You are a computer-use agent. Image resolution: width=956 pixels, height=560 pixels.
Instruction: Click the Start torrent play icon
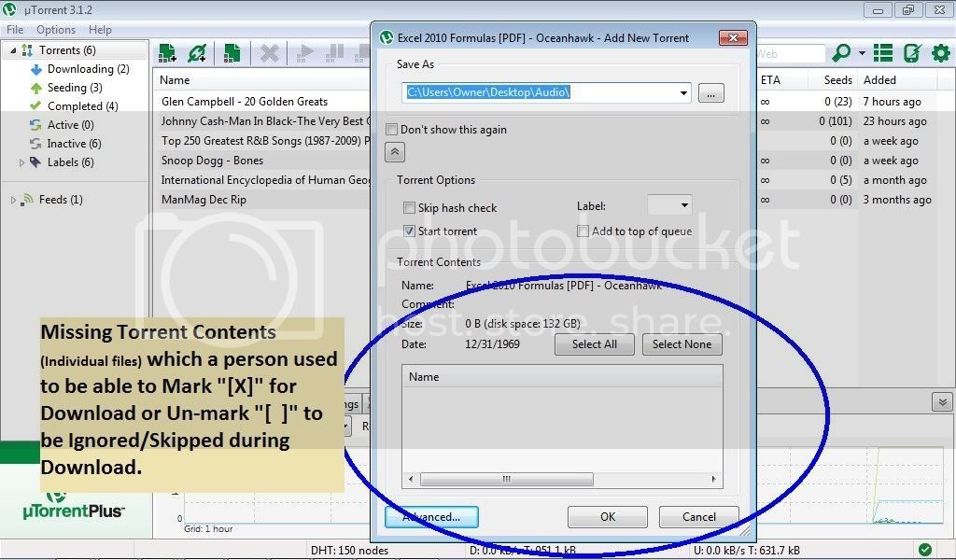[x=305, y=53]
